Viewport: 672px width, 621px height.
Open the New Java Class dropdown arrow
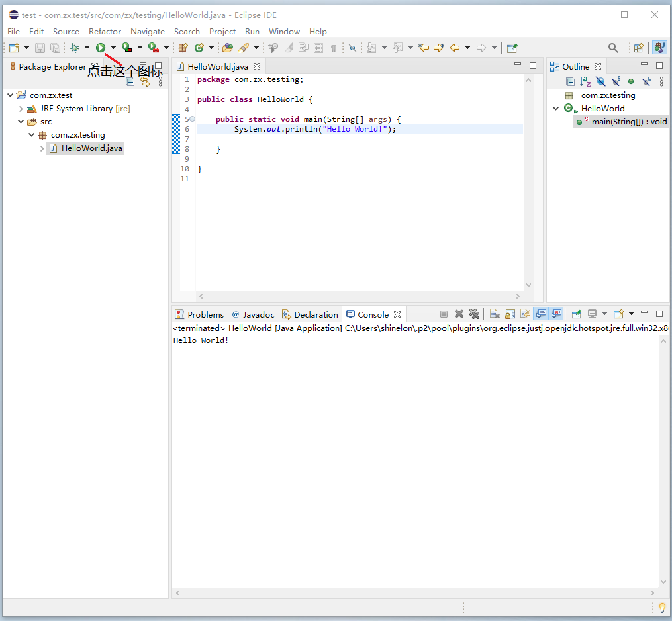[211, 48]
